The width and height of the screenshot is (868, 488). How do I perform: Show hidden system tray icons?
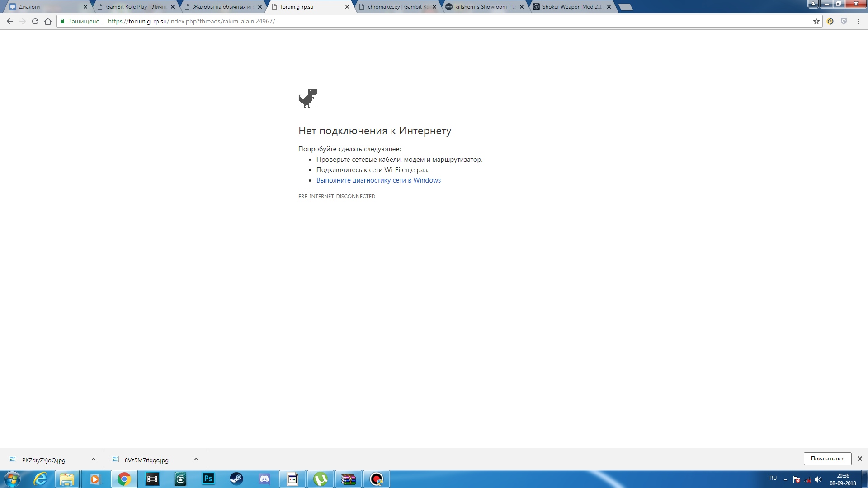785,479
